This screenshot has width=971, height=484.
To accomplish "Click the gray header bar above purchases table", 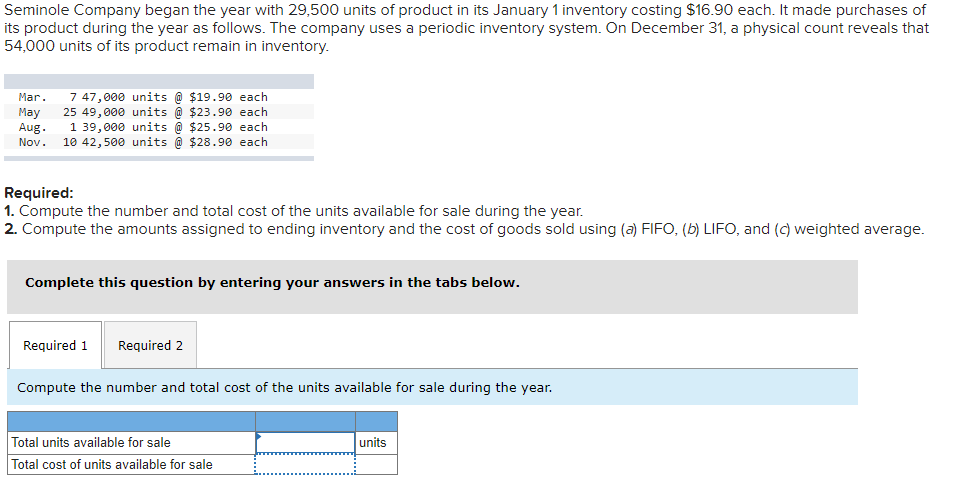I will click(158, 81).
